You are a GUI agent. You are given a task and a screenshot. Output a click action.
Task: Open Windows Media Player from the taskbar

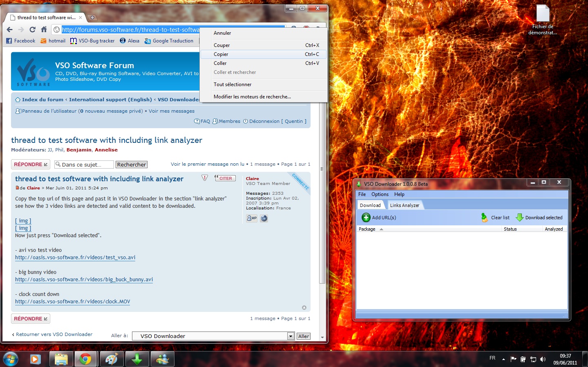pos(36,359)
